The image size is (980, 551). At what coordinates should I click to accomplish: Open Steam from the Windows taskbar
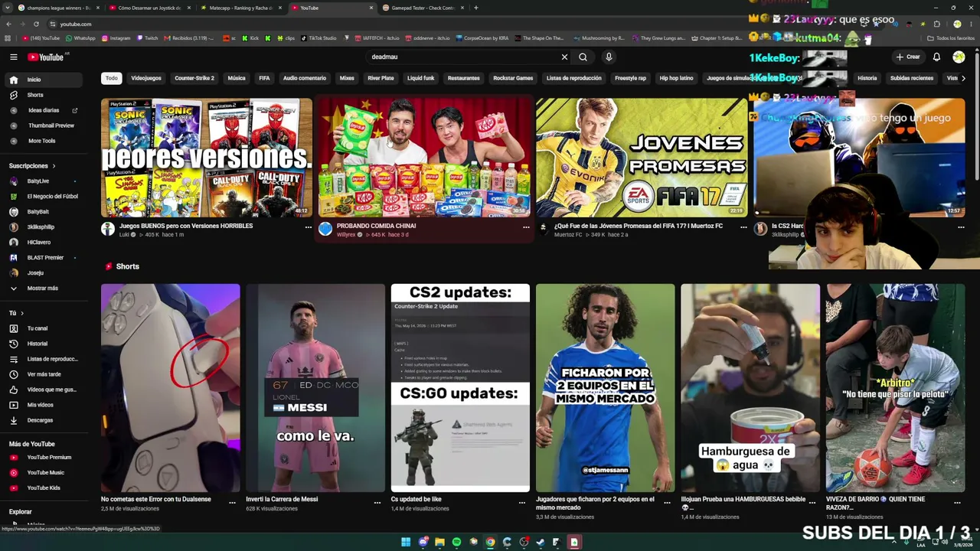click(x=541, y=542)
